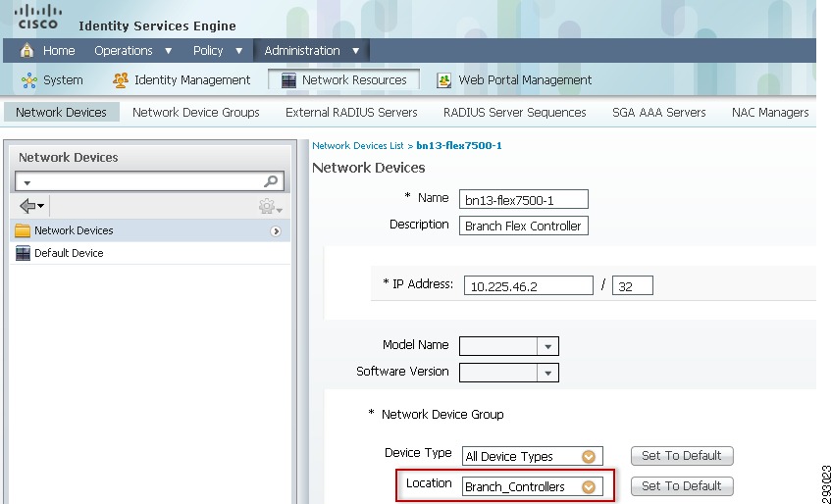Select the Network Devices tab

click(x=62, y=112)
